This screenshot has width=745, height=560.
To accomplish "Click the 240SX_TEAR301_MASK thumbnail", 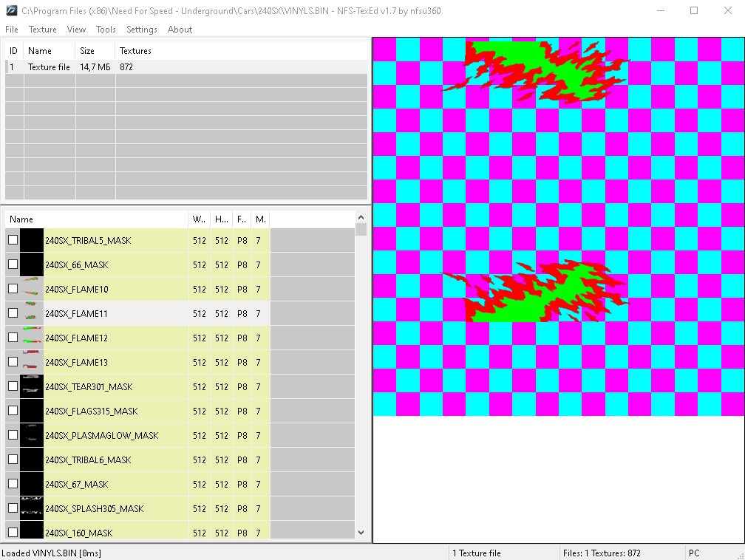I will (32, 386).
